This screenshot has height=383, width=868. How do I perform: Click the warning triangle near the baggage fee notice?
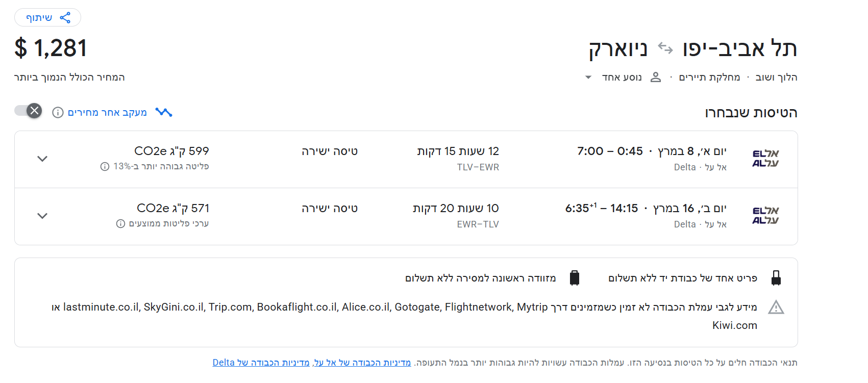pos(777,307)
